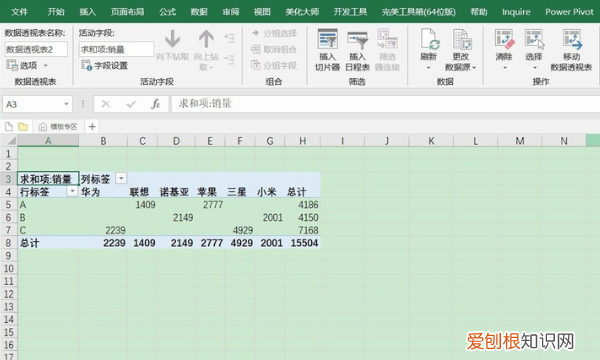Image resolution: width=600 pixels, height=360 pixels.
Task: Click the formula bar cancel X icon
Action: click(106, 104)
